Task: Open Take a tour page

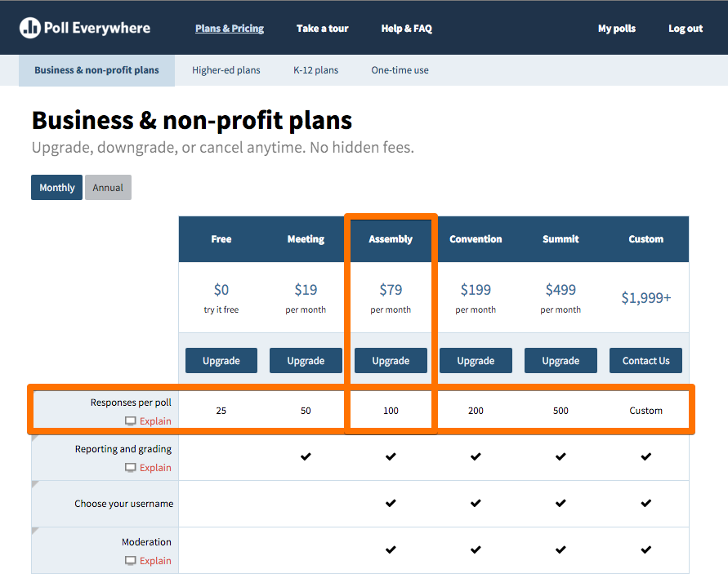Action: tap(322, 29)
